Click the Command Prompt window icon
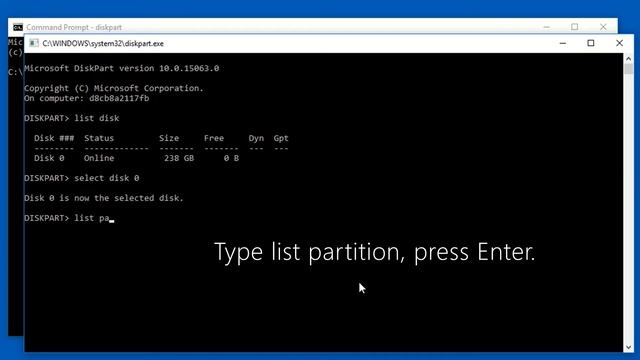The width and height of the screenshot is (640, 360). pos(18,27)
